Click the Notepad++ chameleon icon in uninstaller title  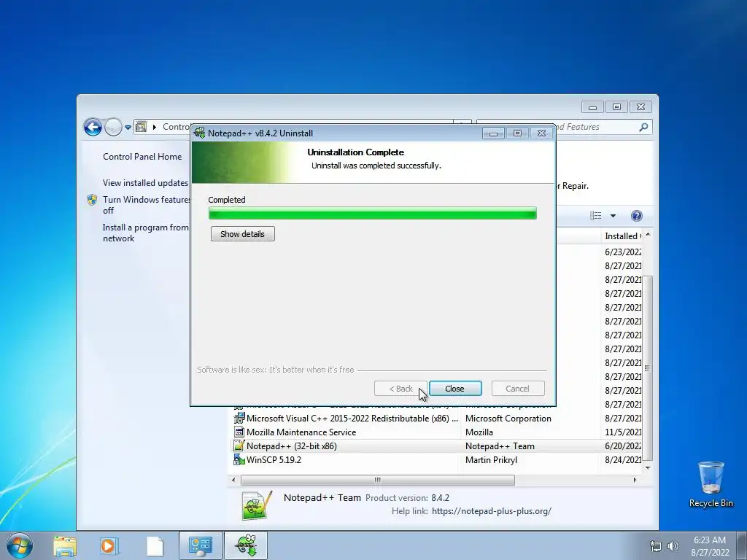(200, 133)
